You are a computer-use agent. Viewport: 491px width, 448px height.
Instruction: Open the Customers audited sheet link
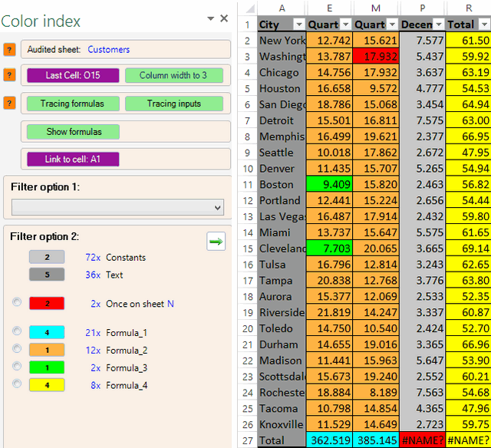pyautogui.click(x=108, y=49)
